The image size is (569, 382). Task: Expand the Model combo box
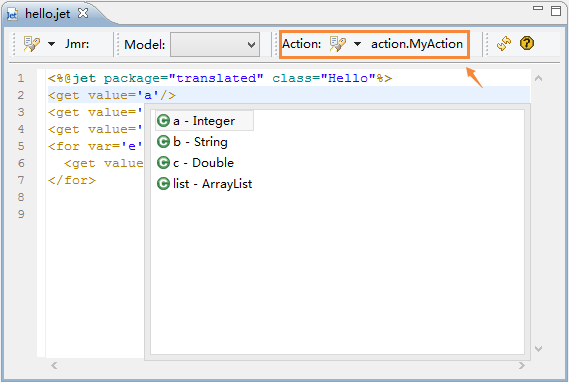[x=215, y=45]
